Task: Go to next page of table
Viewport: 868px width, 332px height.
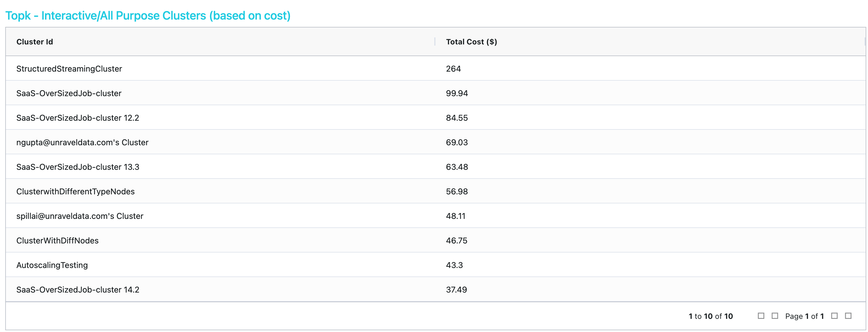Action: (x=834, y=316)
